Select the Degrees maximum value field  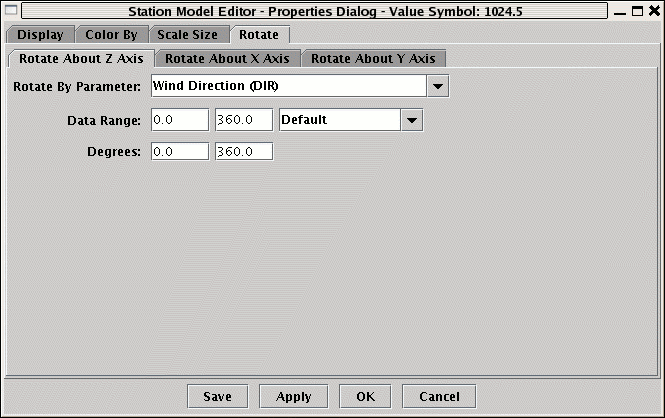[x=243, y=152]
